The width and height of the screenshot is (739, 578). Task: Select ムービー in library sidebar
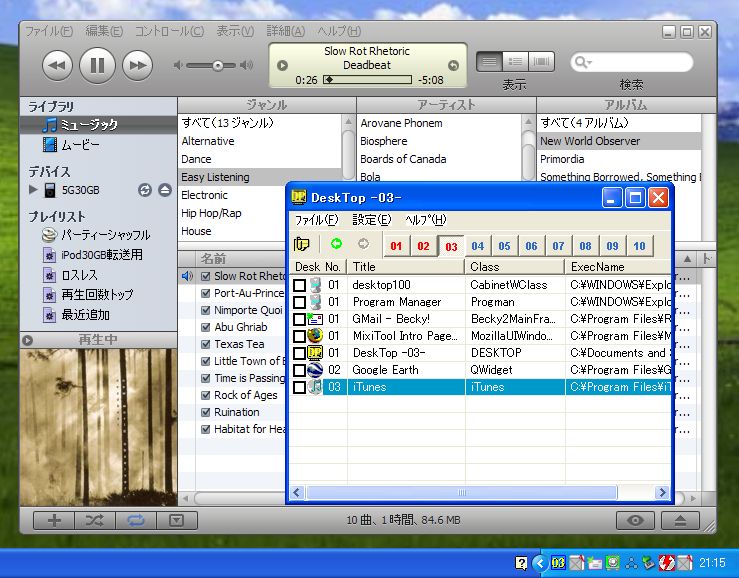[99, 144]
